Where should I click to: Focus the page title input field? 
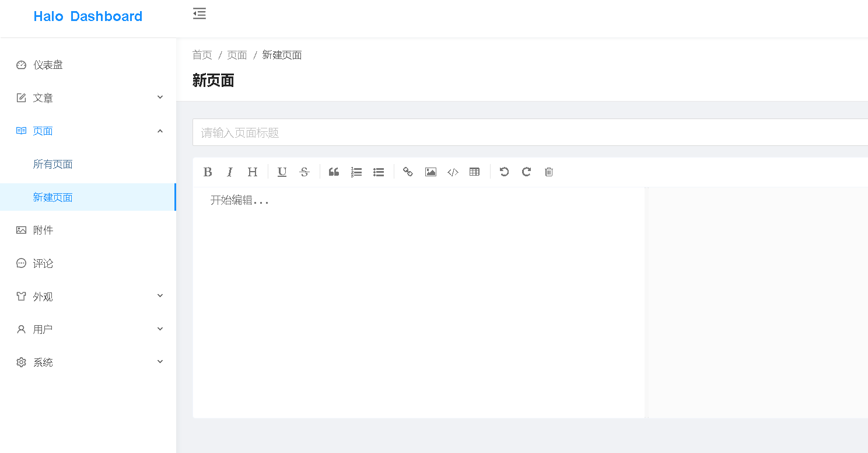[x=530, y=133]
